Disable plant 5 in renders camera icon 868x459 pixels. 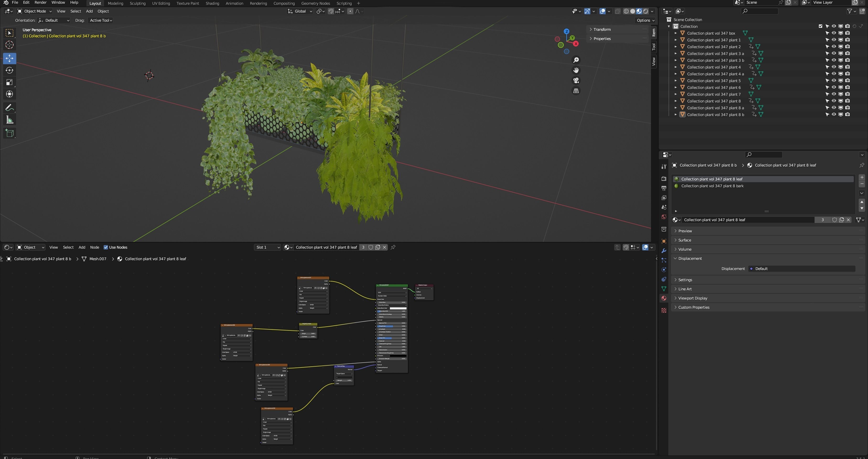click(x=847, y=81)
